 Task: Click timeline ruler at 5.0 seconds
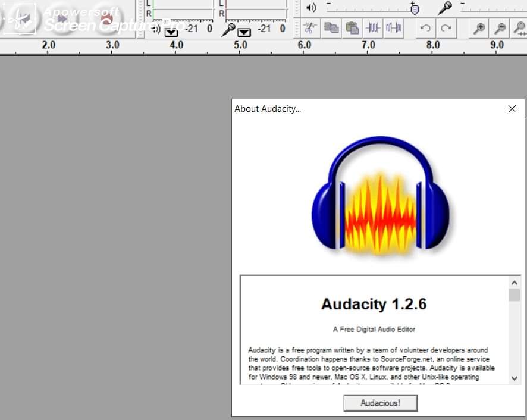tap(240, 45)
